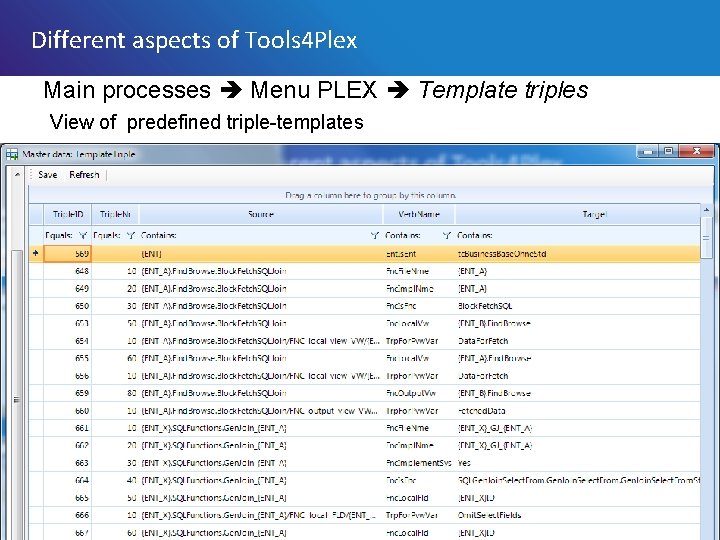This screenshot has height=540, width=720.
Task: Click Refresh in the toolbar
Action: 85,175
